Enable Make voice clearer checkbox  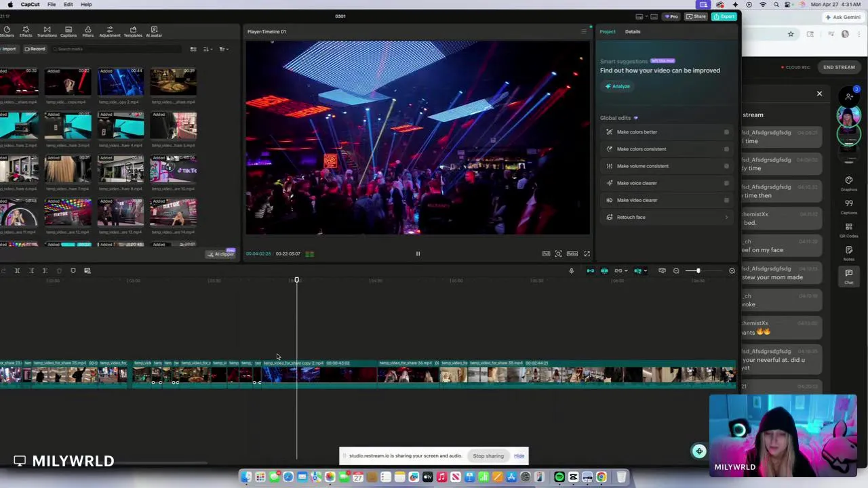coord(726,183)
